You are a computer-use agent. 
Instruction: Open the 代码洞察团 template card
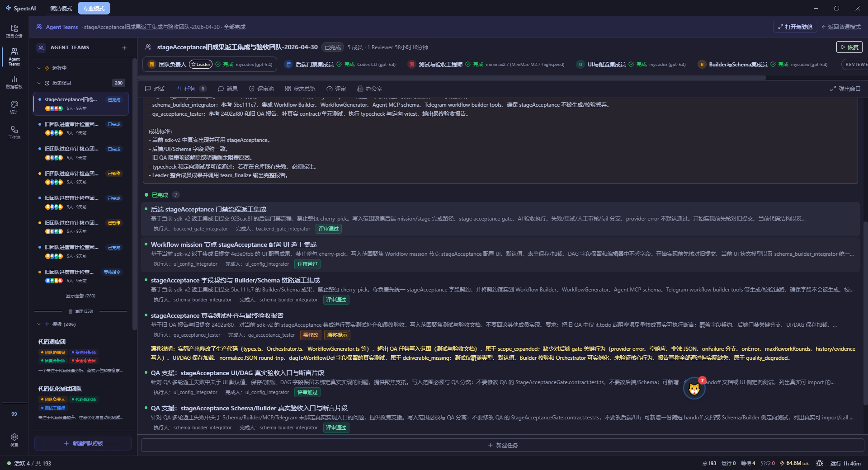[x=80, y=357]
